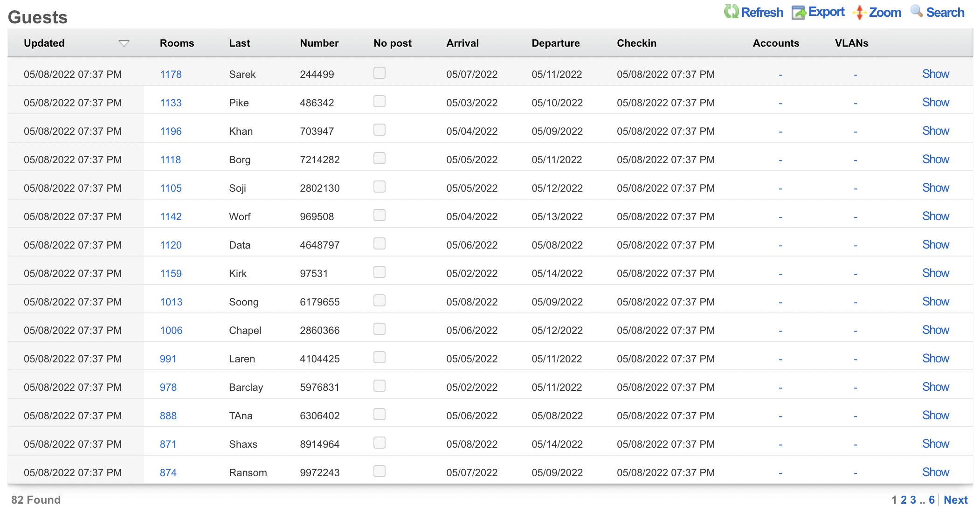This screenshot has height=513, width=980.
Task: Open room 1118 link
Action: click(170, 160)
